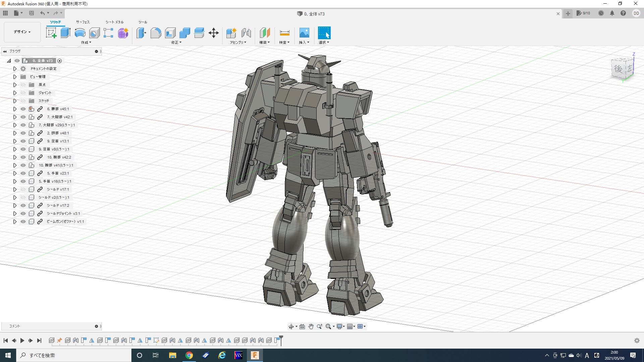644x362 pixels.
Task: Select the Create Sketch tool icon
Action: click(51, 33)
